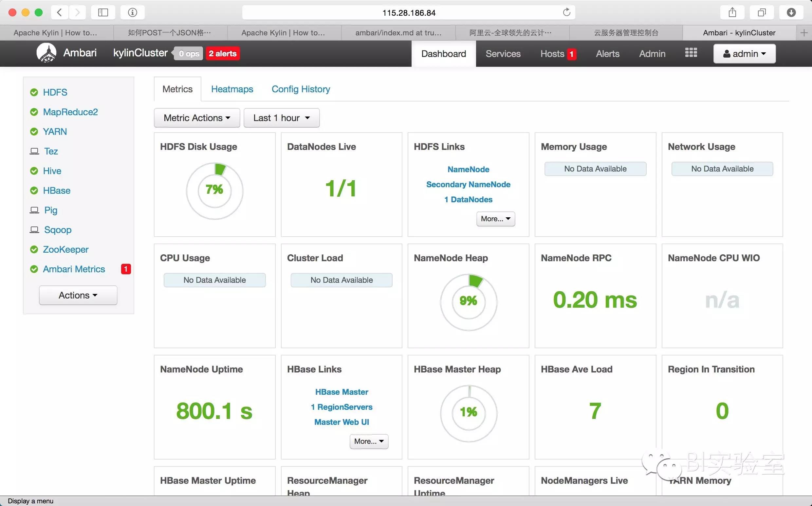Click the 0 ops label
This screenshot has height=506, width=812.
coord(189,54)
